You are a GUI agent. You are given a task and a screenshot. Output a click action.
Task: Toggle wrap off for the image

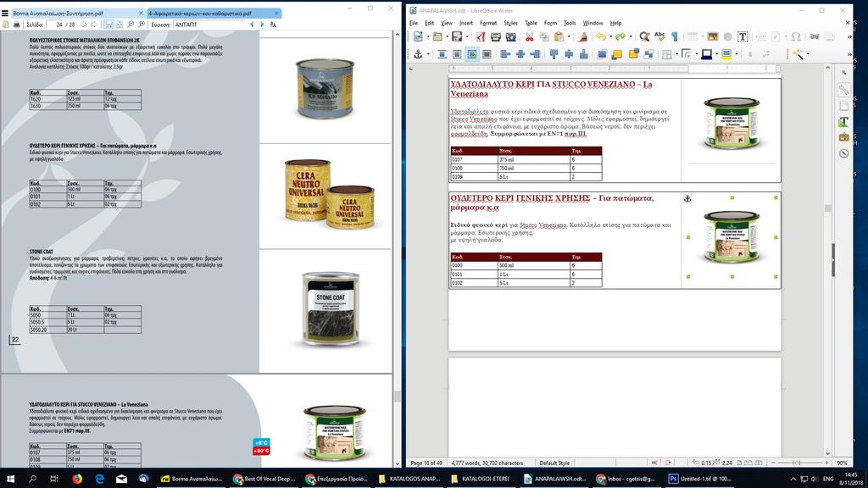click(x=442, y=54)
